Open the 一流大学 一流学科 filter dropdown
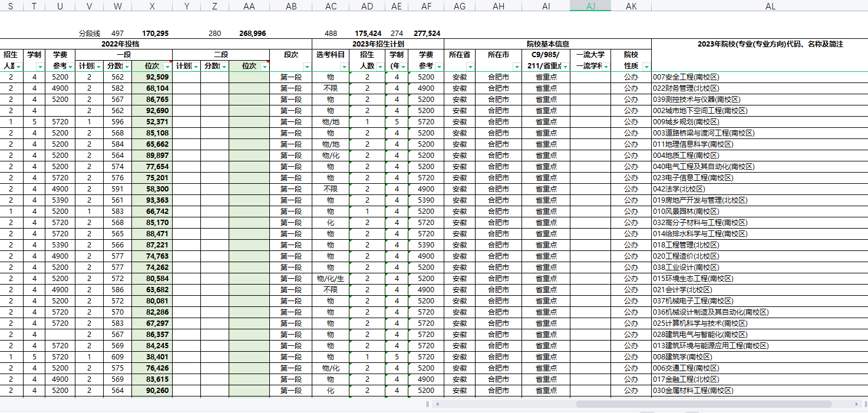Viewport: 868px width, 413px height. (x=605, y=67)
